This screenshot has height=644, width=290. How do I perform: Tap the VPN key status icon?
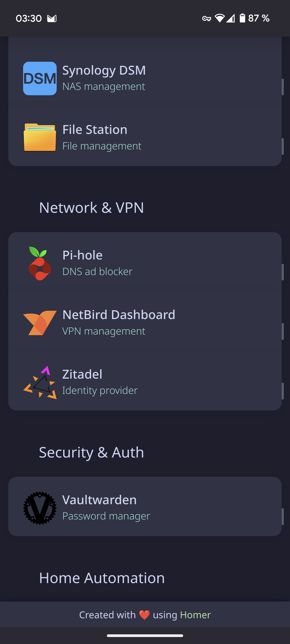coord(206,19)
